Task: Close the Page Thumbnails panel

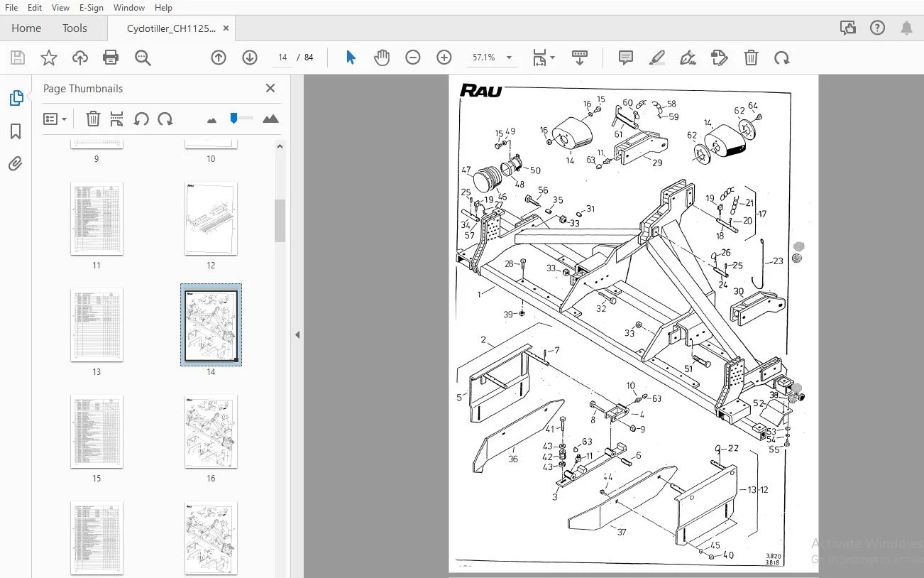Action: [270, 88]
